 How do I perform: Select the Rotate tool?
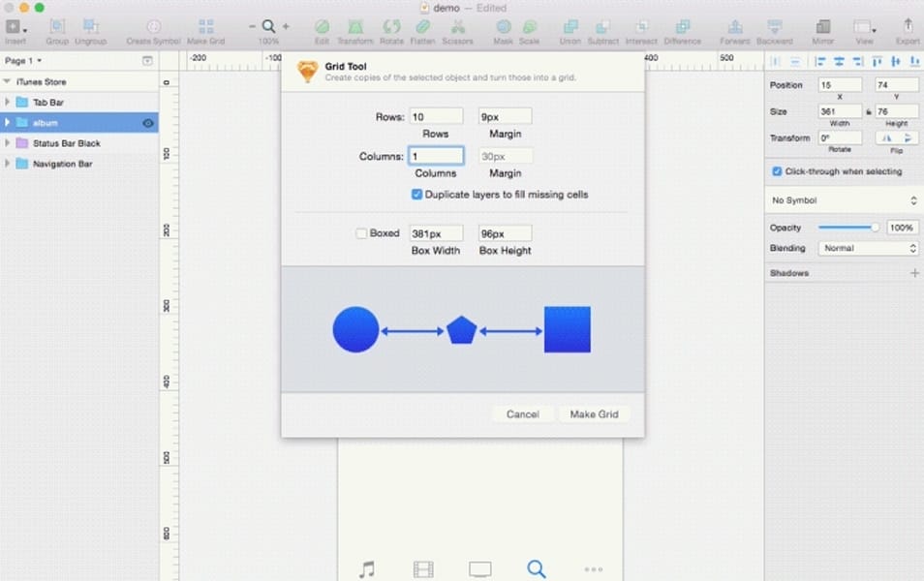point(391,28)
